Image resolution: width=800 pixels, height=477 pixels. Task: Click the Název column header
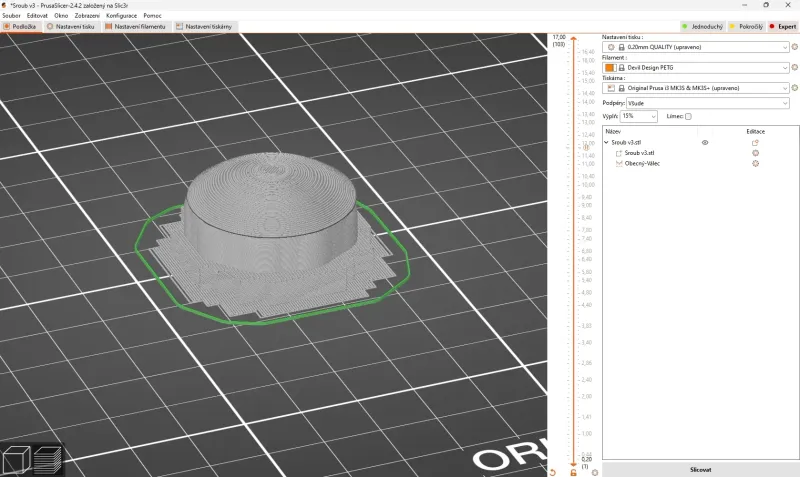click(x=613, y=132)
